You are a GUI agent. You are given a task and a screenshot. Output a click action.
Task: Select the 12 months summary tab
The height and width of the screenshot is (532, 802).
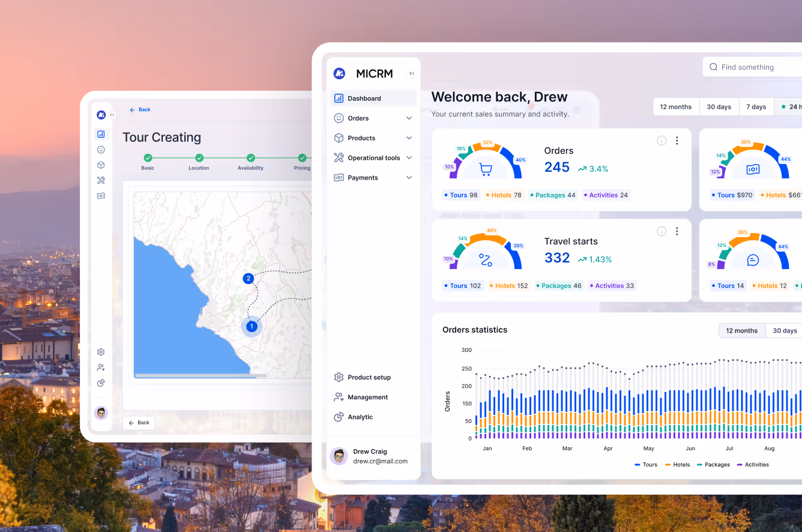point(676,107)
